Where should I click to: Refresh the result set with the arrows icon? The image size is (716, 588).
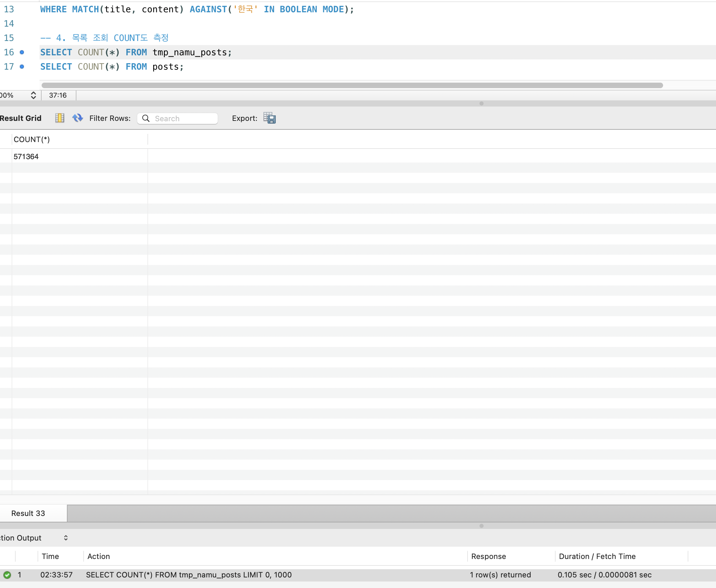click(77, 118)
